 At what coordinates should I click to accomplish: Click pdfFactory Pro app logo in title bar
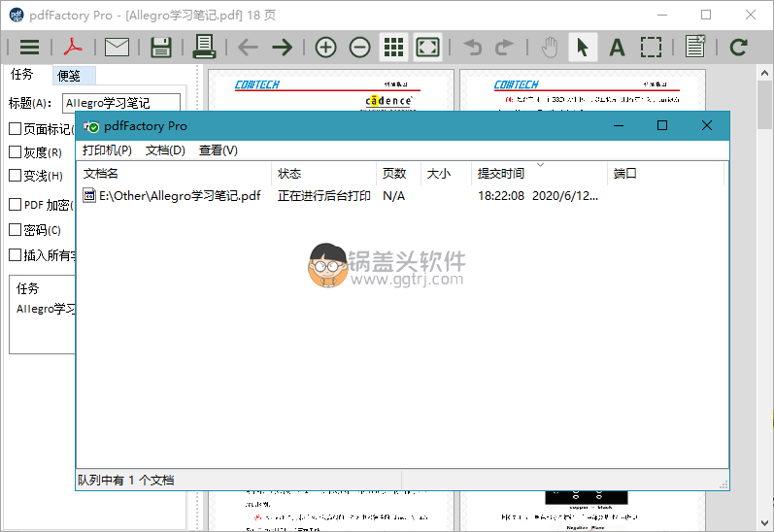pyautogui.click(x=17, y=15)
